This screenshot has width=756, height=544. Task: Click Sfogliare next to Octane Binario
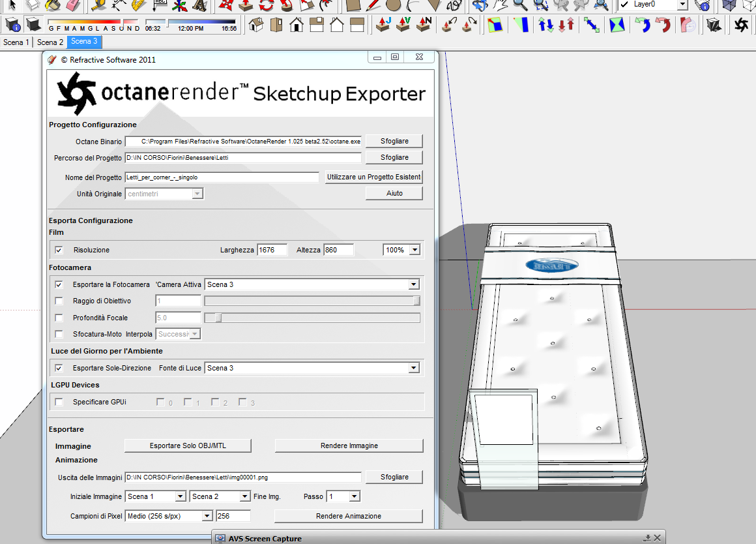point(394,141)
